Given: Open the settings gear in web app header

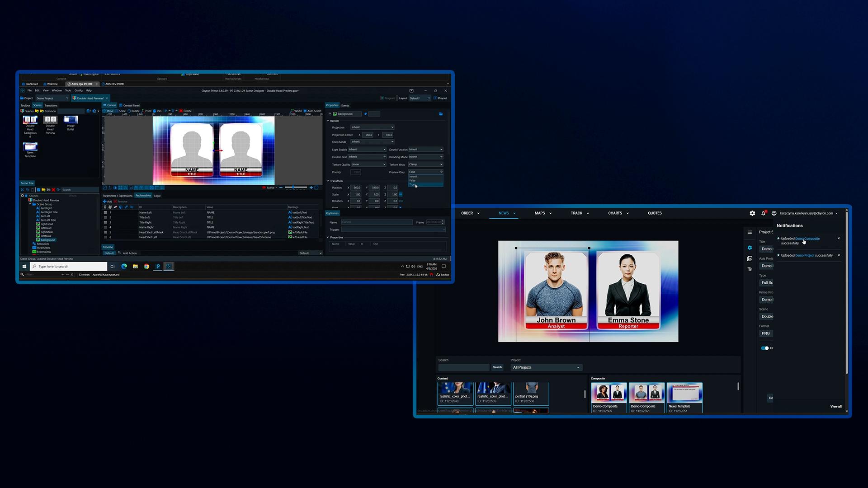Looking at the screenshot, I should coord(752,213).
